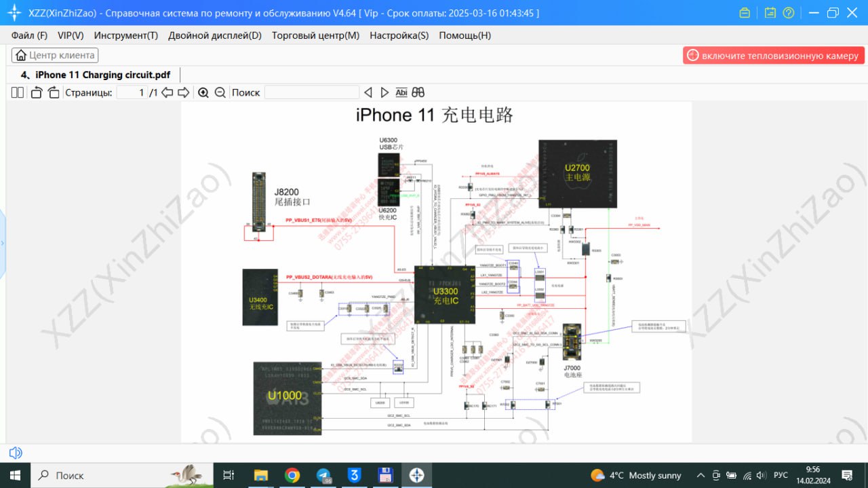Open Telegram from taskbar
The image size is (868, 488).
coord(323,475)
